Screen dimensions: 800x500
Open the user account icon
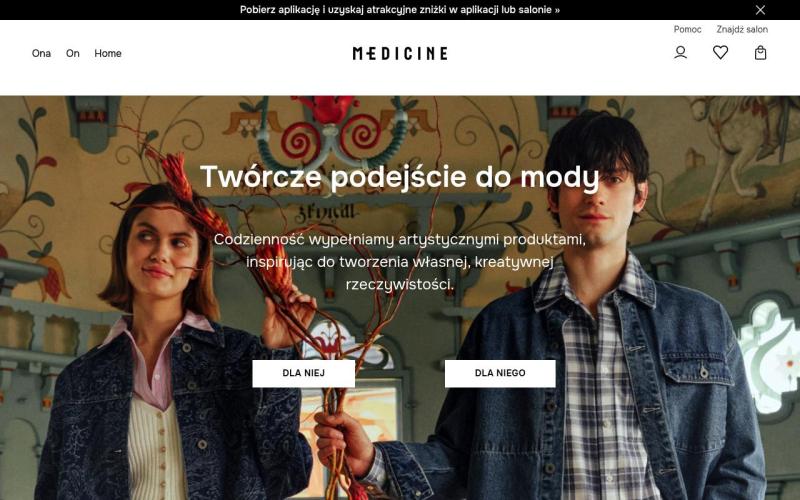click(680, 53)
